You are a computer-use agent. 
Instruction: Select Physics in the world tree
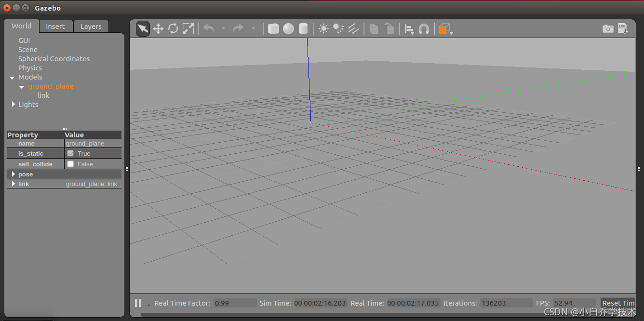click(30, 68)
